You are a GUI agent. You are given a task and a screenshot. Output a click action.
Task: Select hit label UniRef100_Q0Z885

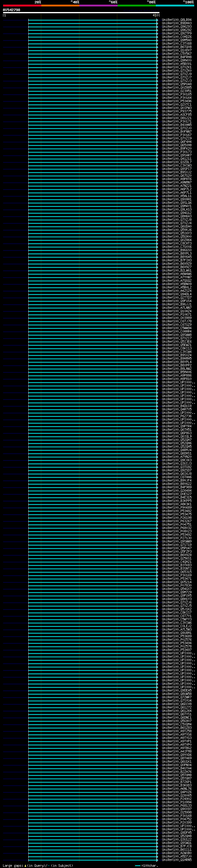pos(176,88)
